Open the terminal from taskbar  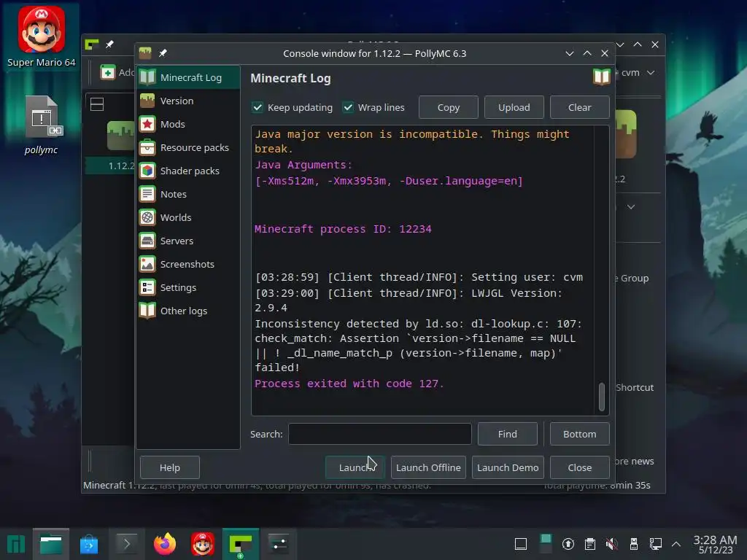coord(126,544)
